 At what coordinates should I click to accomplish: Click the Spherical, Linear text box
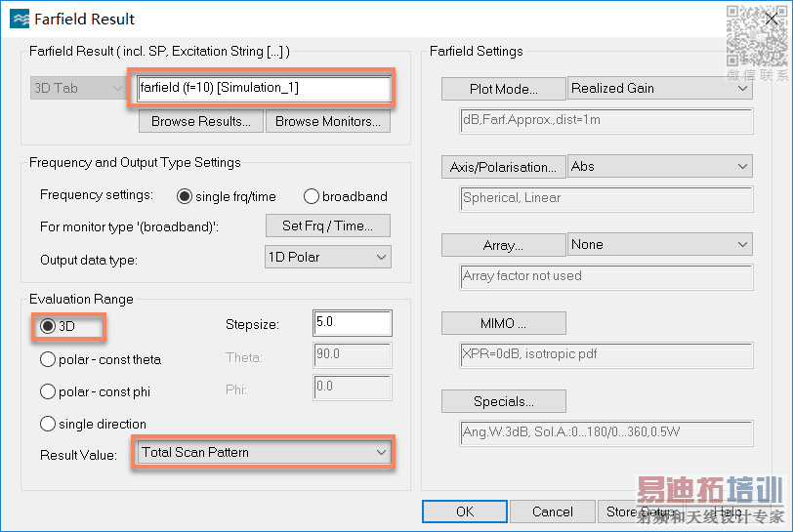pos(605,198)
